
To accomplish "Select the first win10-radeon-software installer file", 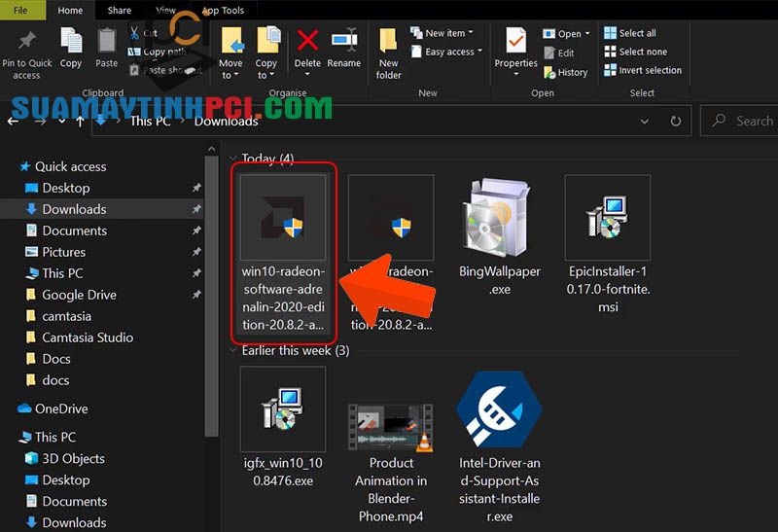I will [283, 253].
